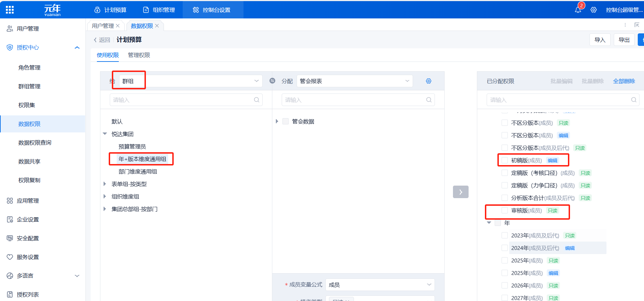Click the right arrow assign button
The image size is (644, 301).
tap(461, 192)
